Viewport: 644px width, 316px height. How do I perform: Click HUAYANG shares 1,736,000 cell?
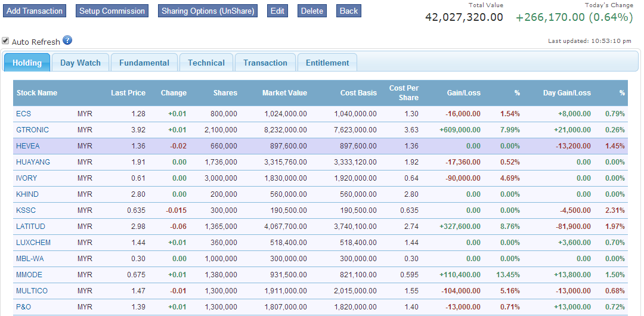[221, 162]
